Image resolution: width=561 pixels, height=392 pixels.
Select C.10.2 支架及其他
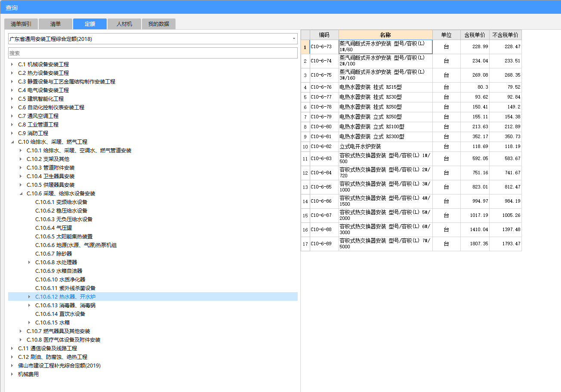[48, 159]
